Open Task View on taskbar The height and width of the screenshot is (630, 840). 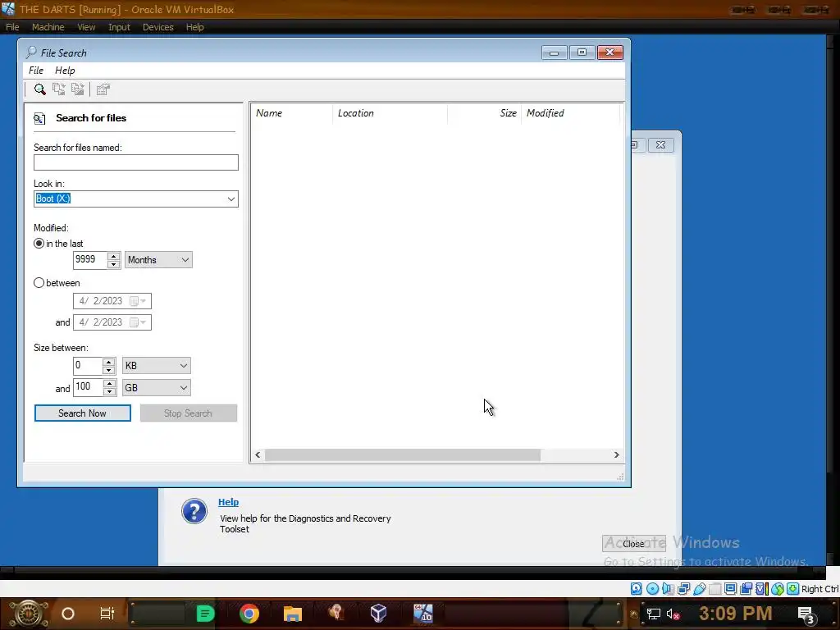107,614
